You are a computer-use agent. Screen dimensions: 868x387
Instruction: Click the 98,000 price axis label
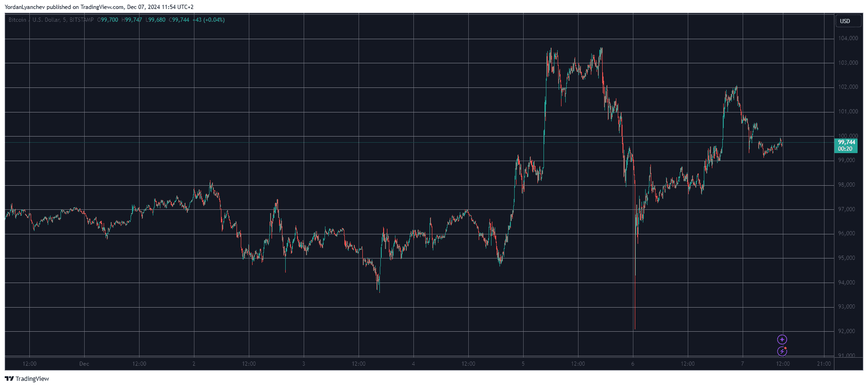click(x=847, y=185)
